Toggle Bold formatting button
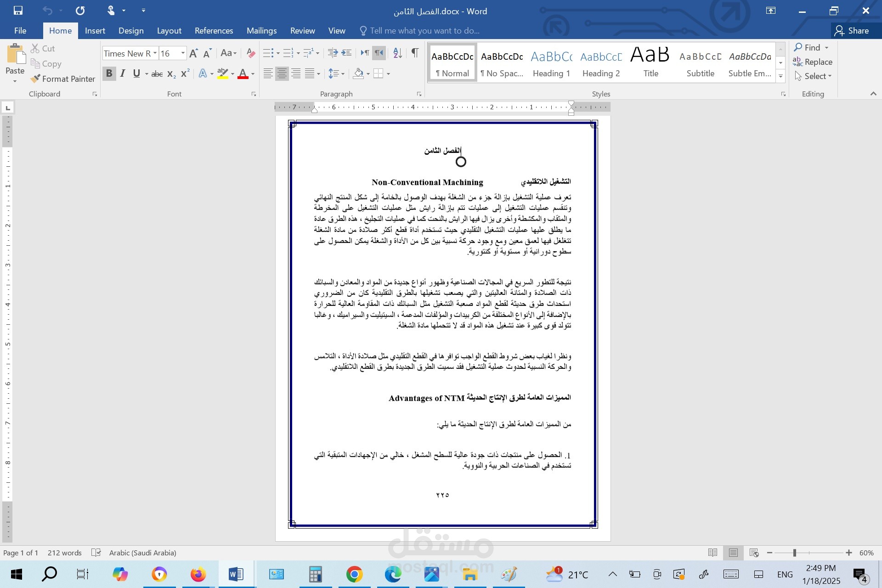Image resolution: width=882 pixels, height=588 pixels. click(x=109, y=74)
